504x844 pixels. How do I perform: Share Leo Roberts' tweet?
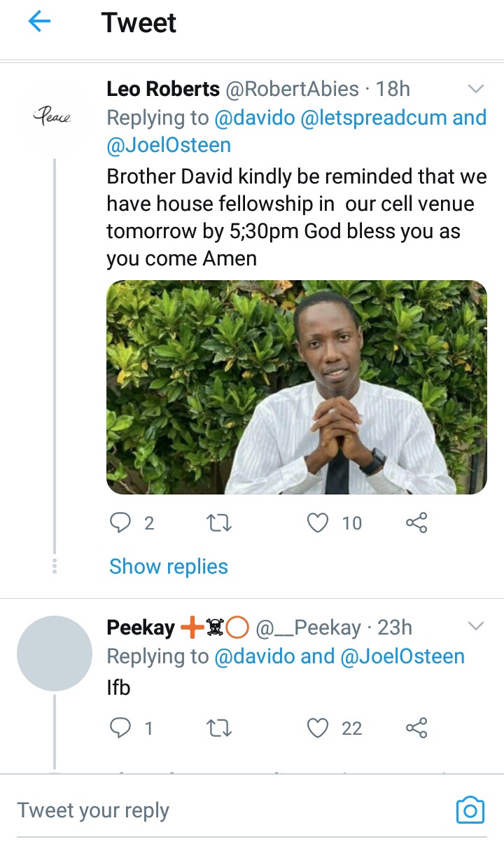[x=416, y=523]
